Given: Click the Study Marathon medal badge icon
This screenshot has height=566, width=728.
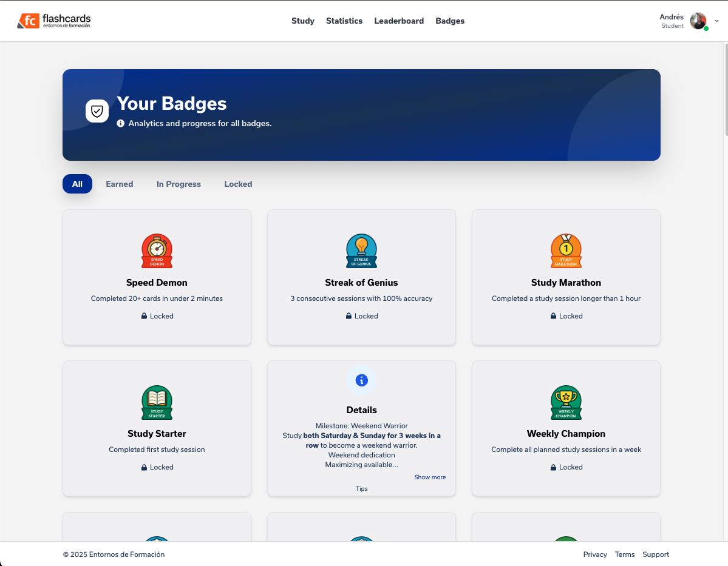Looking at the screenshot, I should point(566,251).
